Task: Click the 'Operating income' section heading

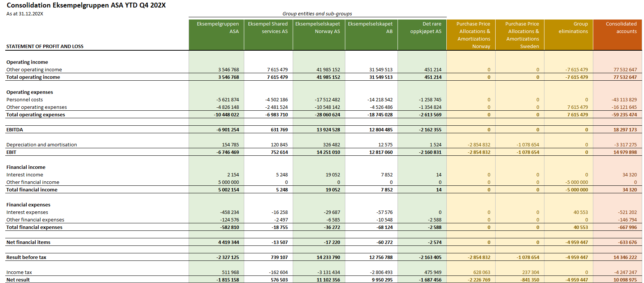Action: coord(27,62)
